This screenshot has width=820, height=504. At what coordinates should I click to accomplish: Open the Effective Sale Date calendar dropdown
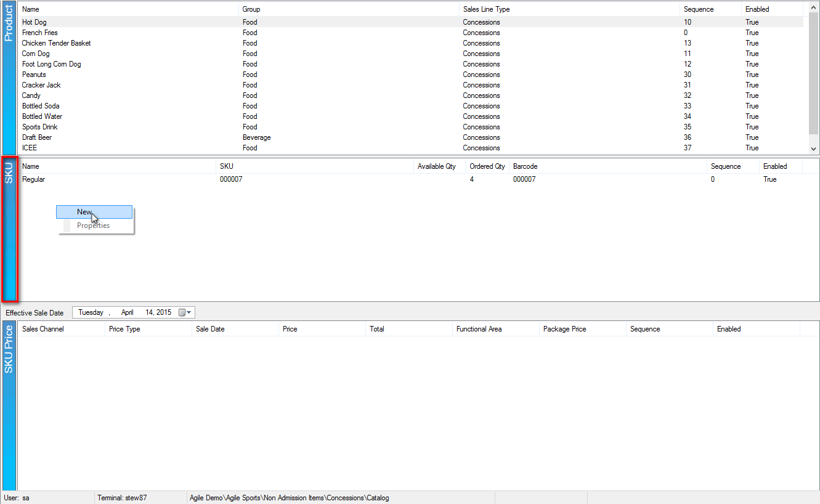[185, 312]
